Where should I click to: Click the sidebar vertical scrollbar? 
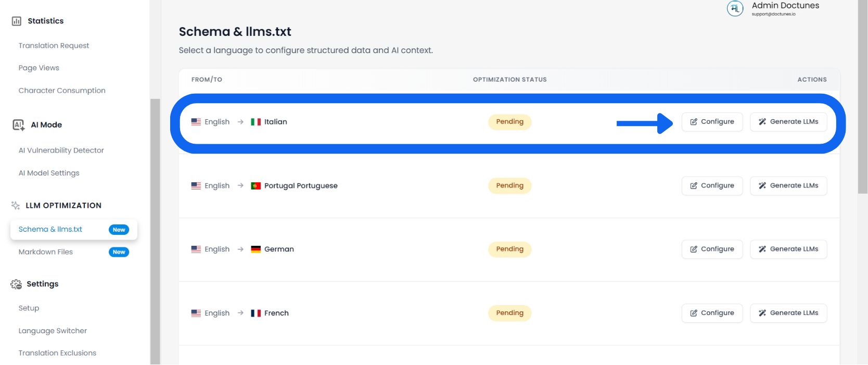point(155,232)
